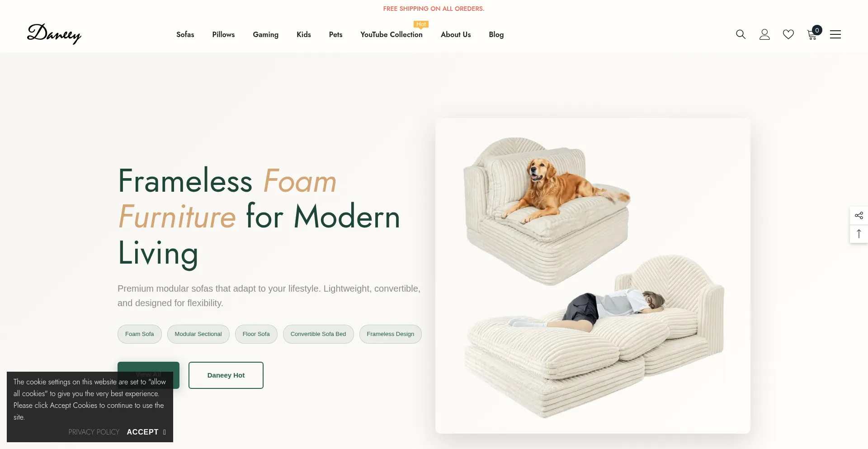Screen dimensions: 868x449
Task: Open the Sofas menu item
Action: pyautogui.click(x=185, y=34)
